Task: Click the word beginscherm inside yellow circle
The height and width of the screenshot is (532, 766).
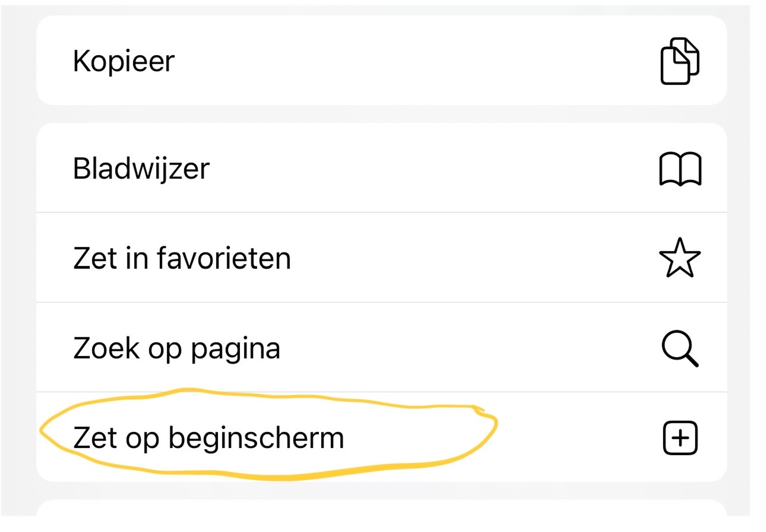Action: [256, 438]
